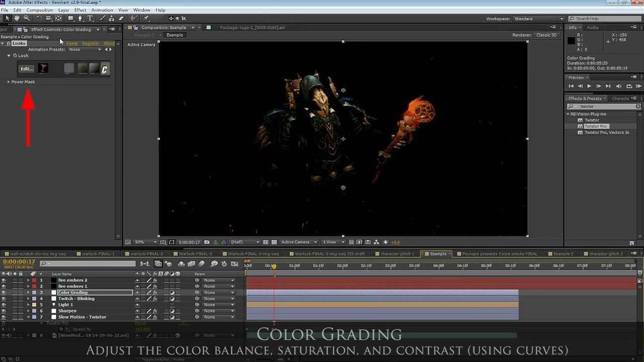Open the Active Camera view dropdown
The width and height of the screenshot is (644, 362).
pos(299,242)
